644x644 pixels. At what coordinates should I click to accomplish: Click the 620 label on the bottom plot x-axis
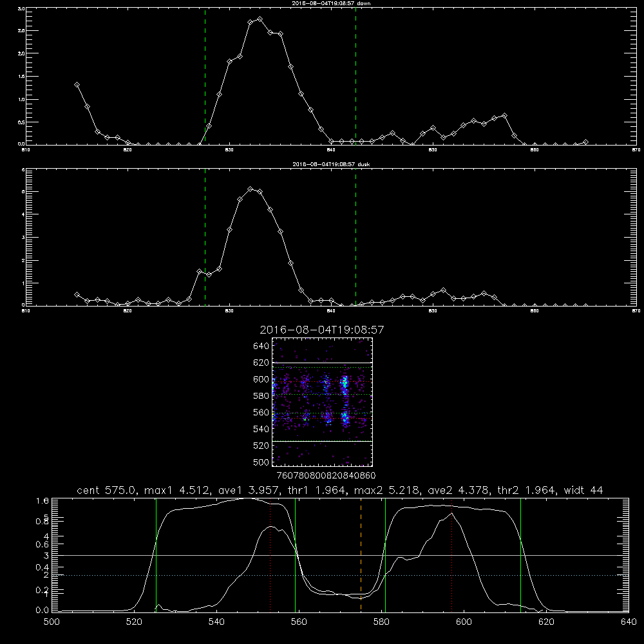[x=546, y=622]
